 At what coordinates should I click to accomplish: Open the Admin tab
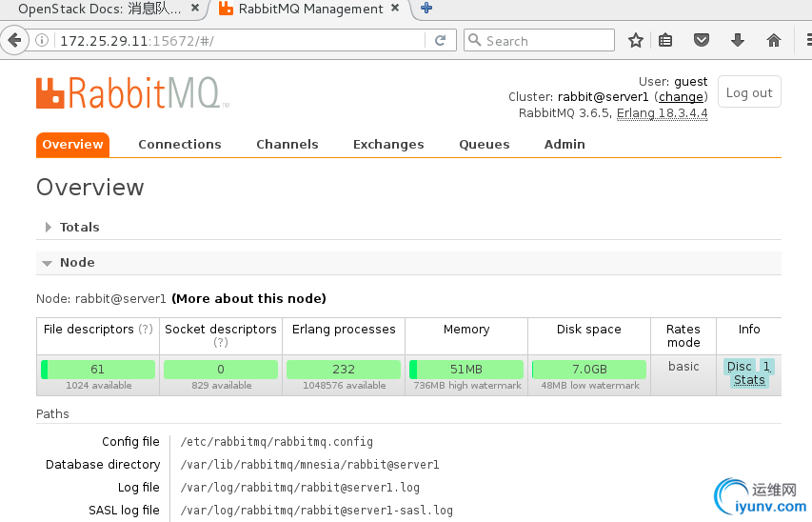pyautogui.click(x=564, y=145)
